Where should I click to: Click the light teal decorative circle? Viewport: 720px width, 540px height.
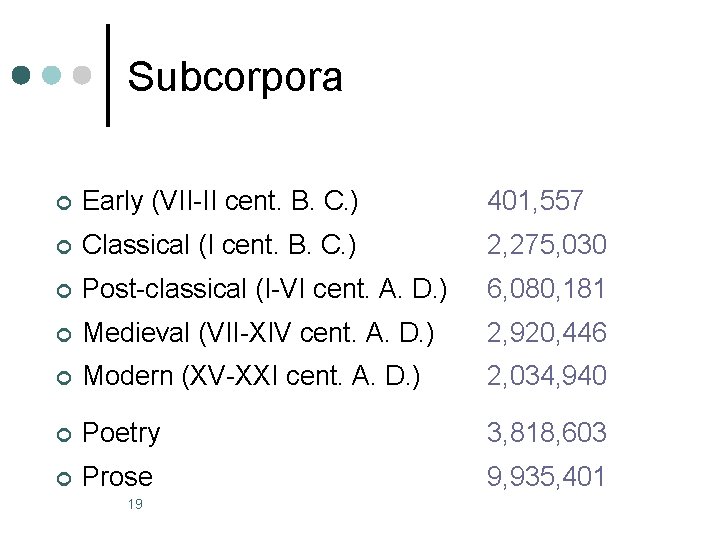[x=53, y=75]
